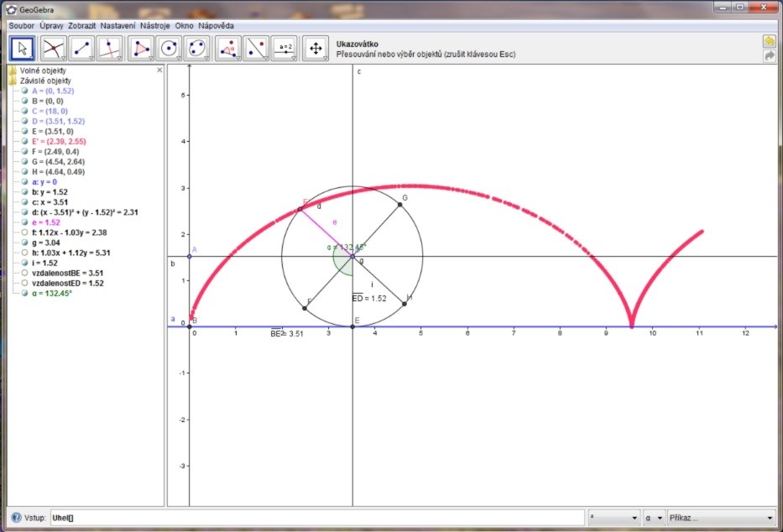
Task: Show the hidden object vzdalenostBE
Action: click(x=25, y=273)
